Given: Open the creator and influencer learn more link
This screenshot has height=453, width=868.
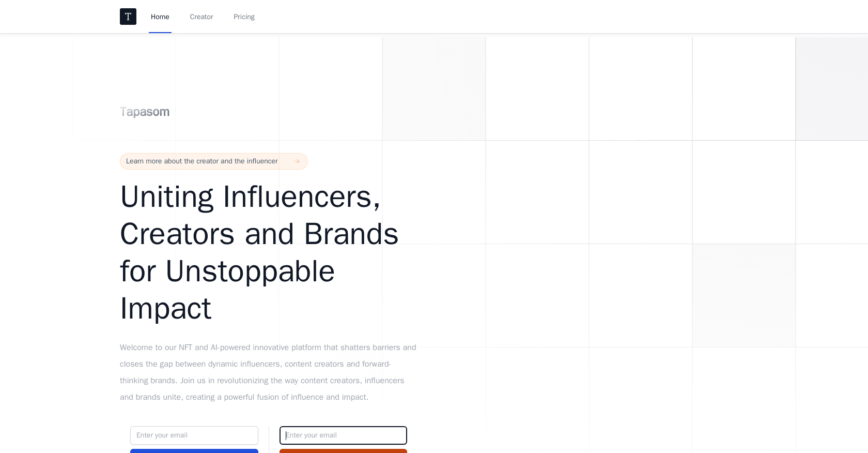Looking at the screenshot, I should tap(214, 161).
